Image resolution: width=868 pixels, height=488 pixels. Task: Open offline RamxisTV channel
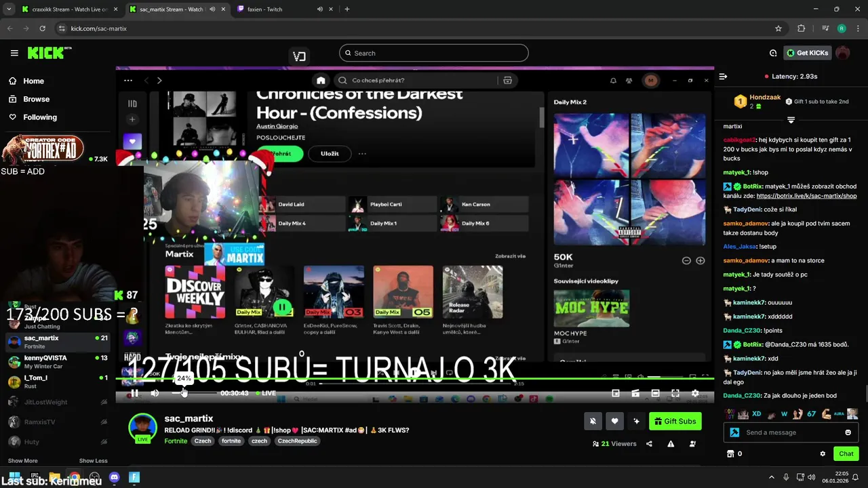point(58,422)
